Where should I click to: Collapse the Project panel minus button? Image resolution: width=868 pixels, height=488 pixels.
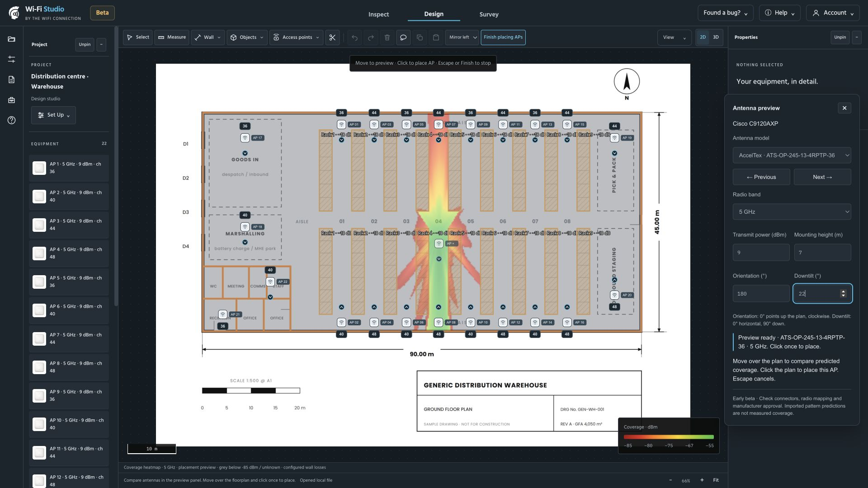click(x=101, y=44)
